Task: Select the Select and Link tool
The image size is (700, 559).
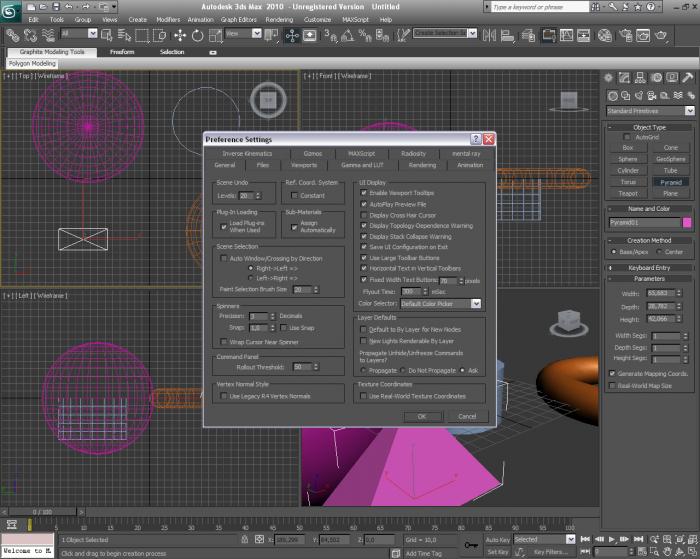Action: (x=13, y=34)
